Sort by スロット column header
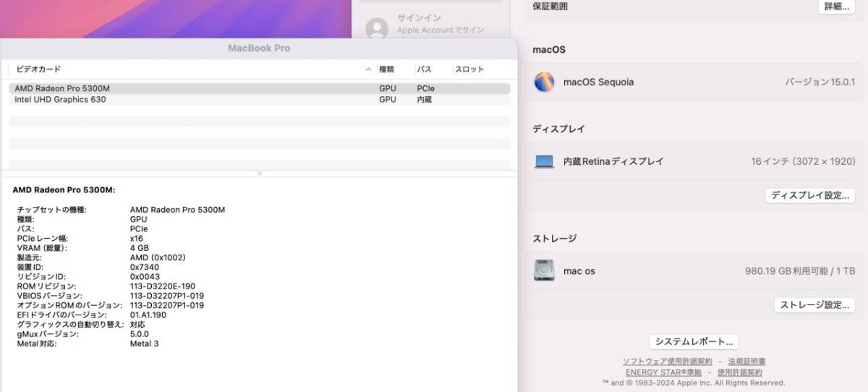 469,69
